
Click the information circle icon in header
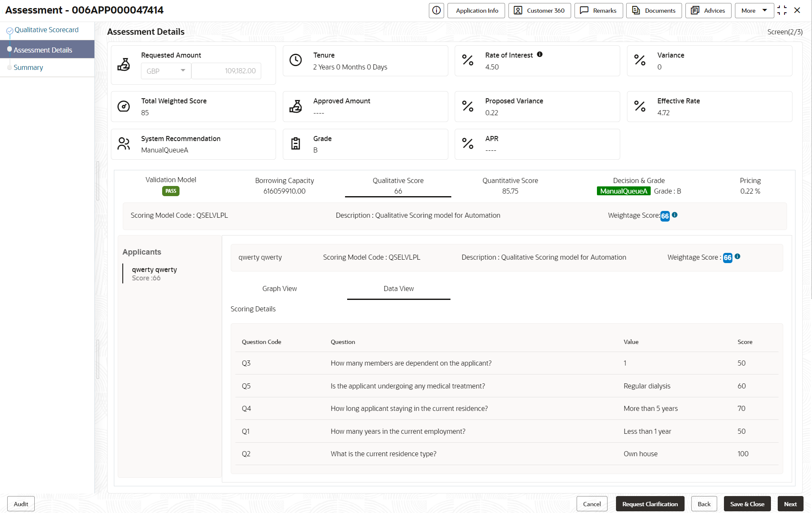[436, 11]
